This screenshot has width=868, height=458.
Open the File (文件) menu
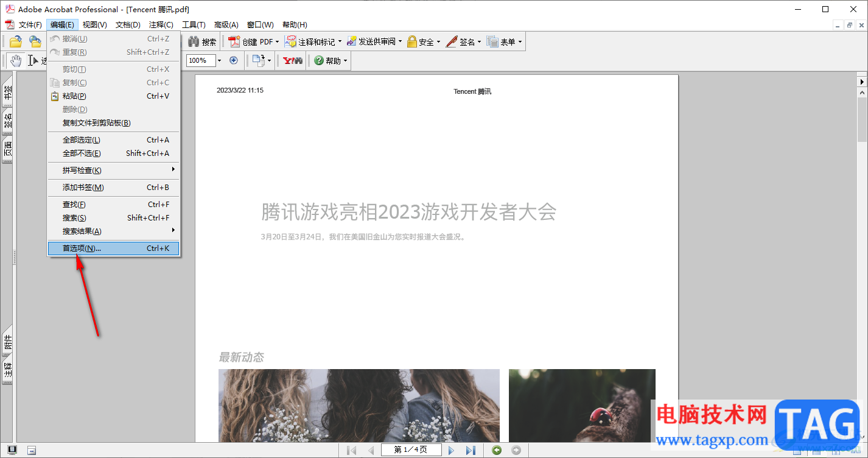(x=30, y=24)
